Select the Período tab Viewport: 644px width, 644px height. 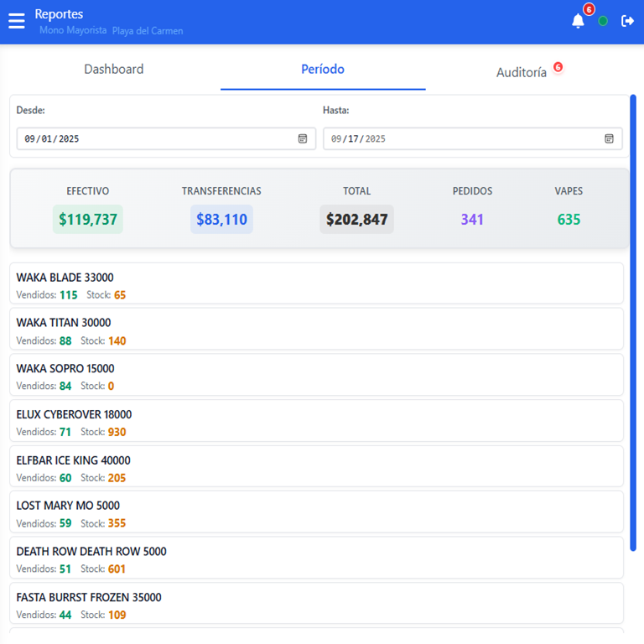point(323,70)
